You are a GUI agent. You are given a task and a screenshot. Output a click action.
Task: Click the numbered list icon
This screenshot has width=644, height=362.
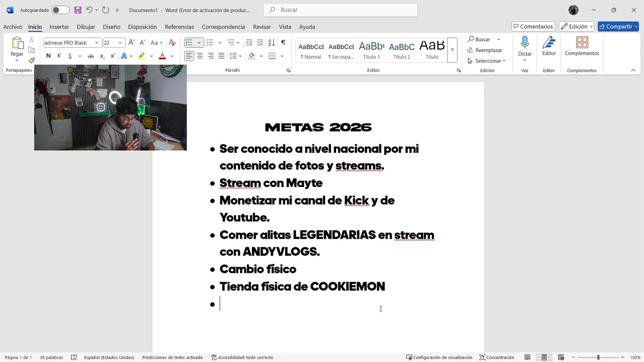210,43
